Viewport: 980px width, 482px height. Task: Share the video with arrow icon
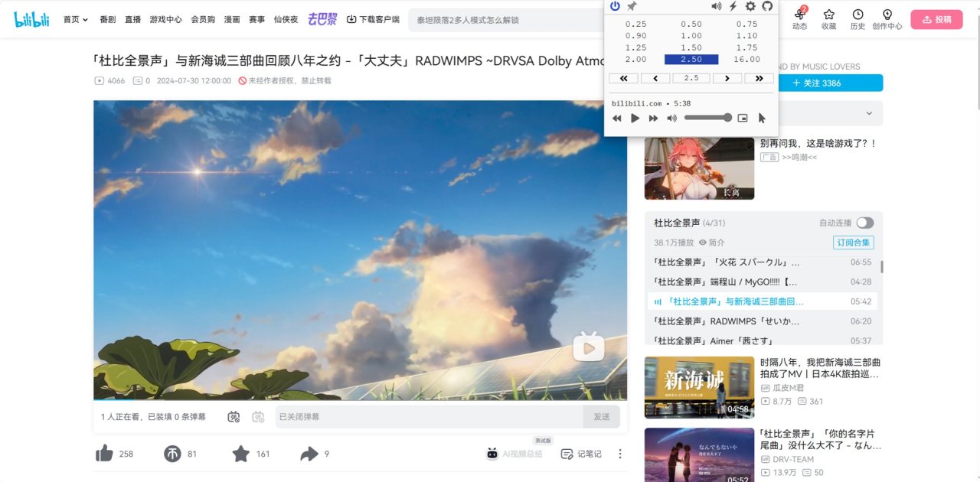click(x=309, y=454)
